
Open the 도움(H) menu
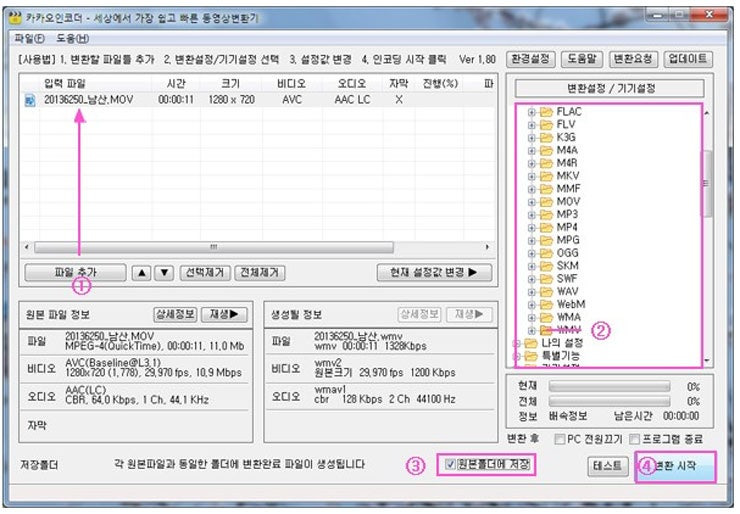[x=72, y=38]
